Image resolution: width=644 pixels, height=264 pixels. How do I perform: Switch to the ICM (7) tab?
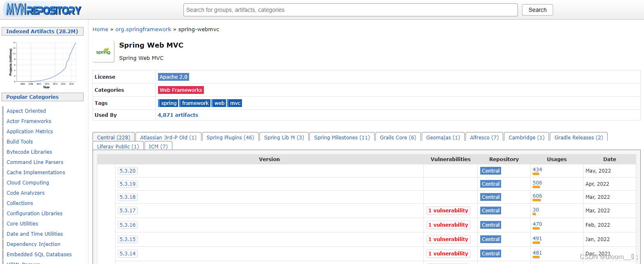[x=158, y=146]
